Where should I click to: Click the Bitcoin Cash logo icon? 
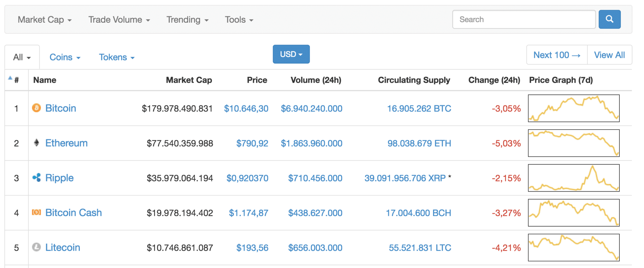pyautogui.click(x=36, y=212)
